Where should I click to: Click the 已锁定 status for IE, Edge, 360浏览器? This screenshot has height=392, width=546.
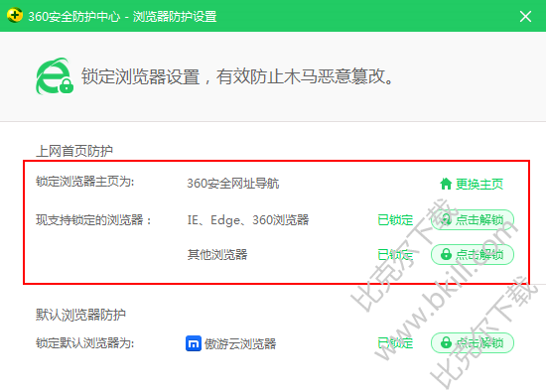(x=395, y=220)
